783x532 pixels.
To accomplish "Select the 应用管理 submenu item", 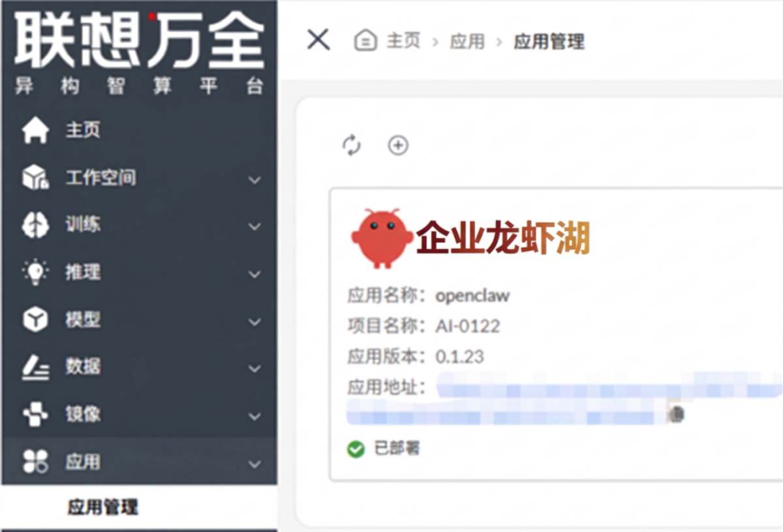I will tap(103, 508).
